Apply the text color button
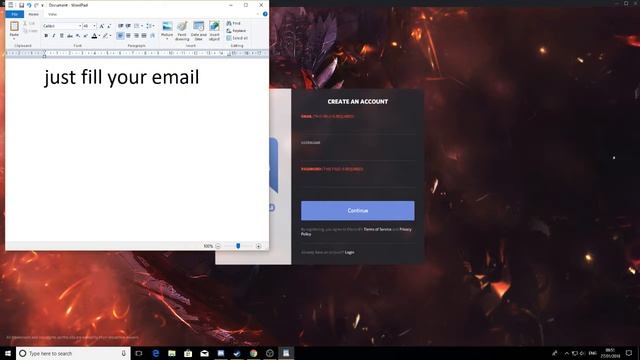 [94, 36]
